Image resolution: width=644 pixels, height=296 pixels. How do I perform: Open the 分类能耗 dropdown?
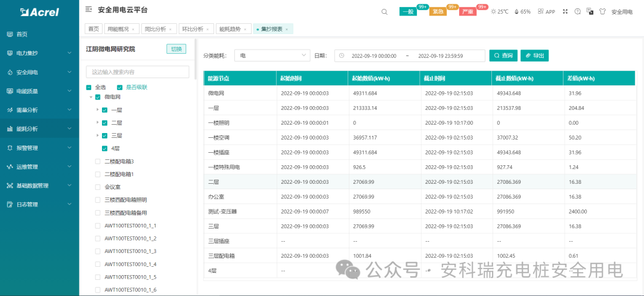(x=273, y=55)
